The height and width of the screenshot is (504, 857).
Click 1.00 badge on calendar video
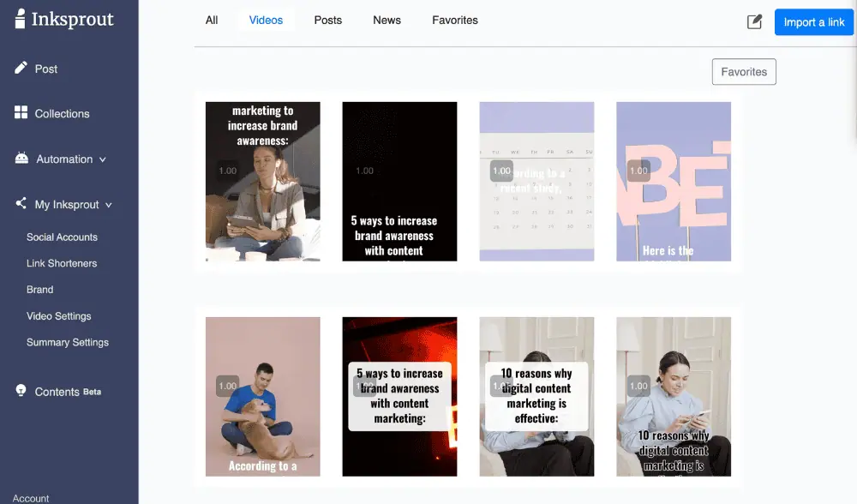pyautogui.click(x=501, y=171)
